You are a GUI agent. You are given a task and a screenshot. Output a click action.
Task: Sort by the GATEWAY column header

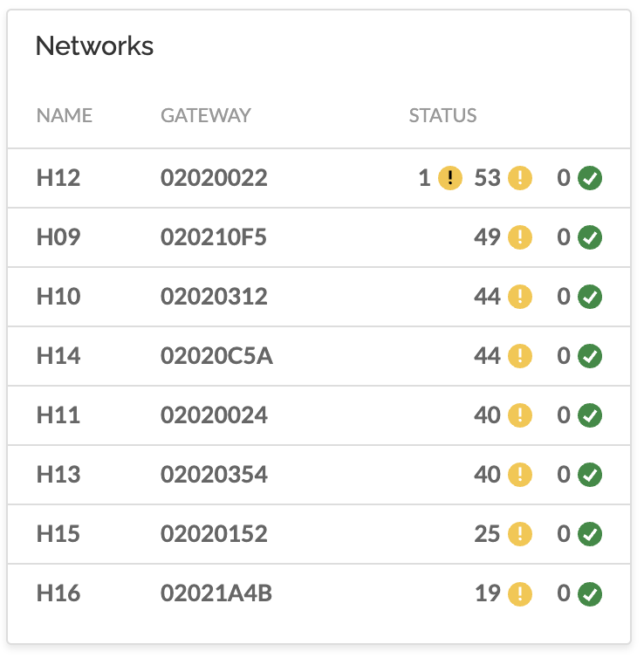tap(206, 115)
